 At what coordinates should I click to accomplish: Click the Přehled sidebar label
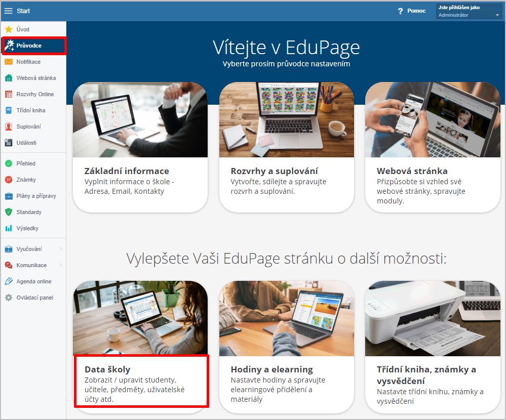click(x=26, y=163)
